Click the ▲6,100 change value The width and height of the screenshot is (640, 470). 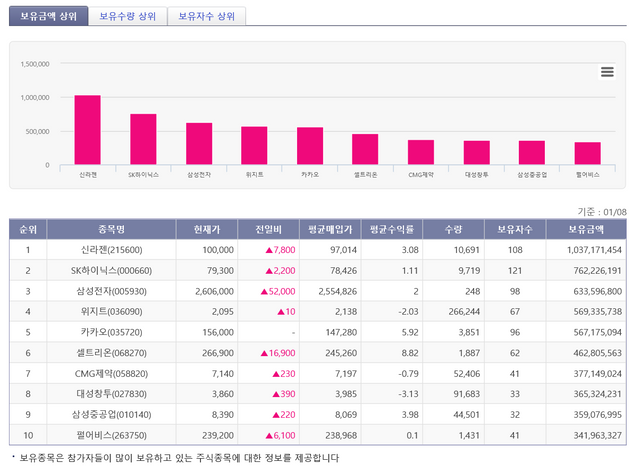point(280,435)
